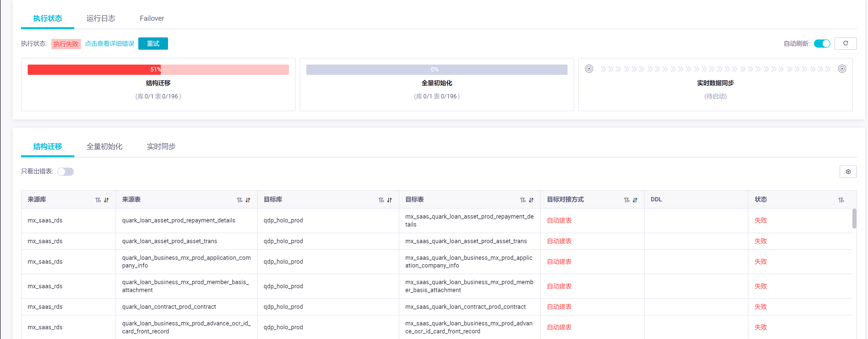868x339 pixels.
Task: Click filter icon in 来源表 column
Action: (239, 200)
